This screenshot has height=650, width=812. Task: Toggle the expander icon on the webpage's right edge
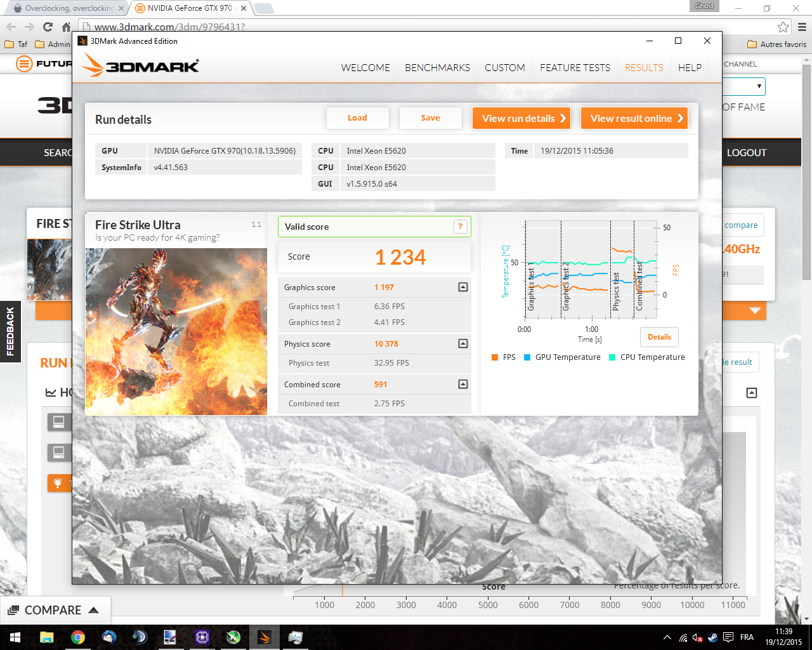752,393
